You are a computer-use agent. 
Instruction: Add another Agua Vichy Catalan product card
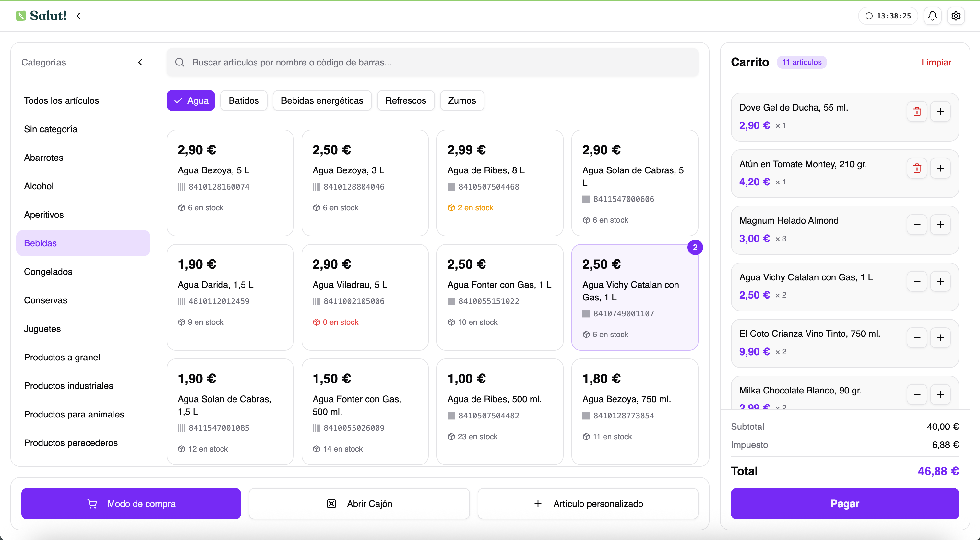(x=635, y=297)
